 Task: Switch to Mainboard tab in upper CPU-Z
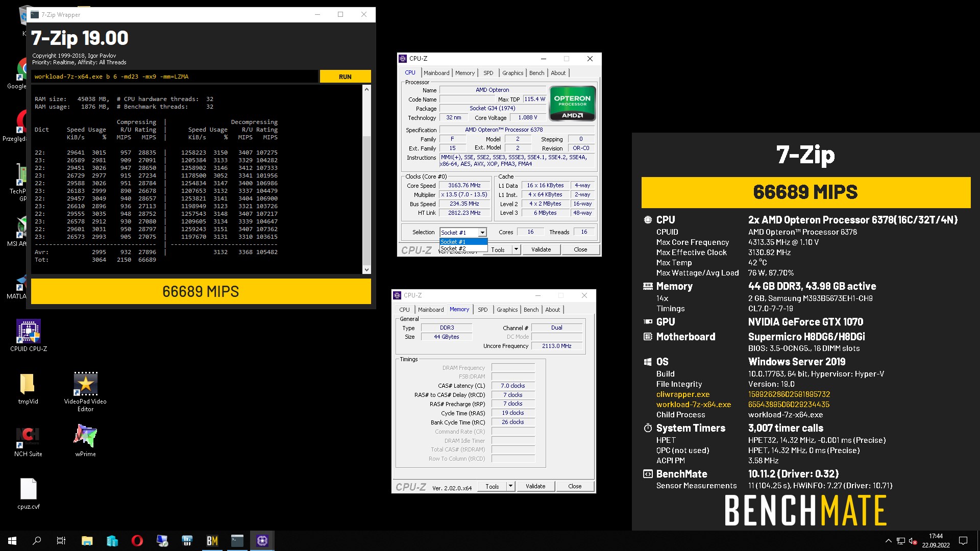(436, 73)
